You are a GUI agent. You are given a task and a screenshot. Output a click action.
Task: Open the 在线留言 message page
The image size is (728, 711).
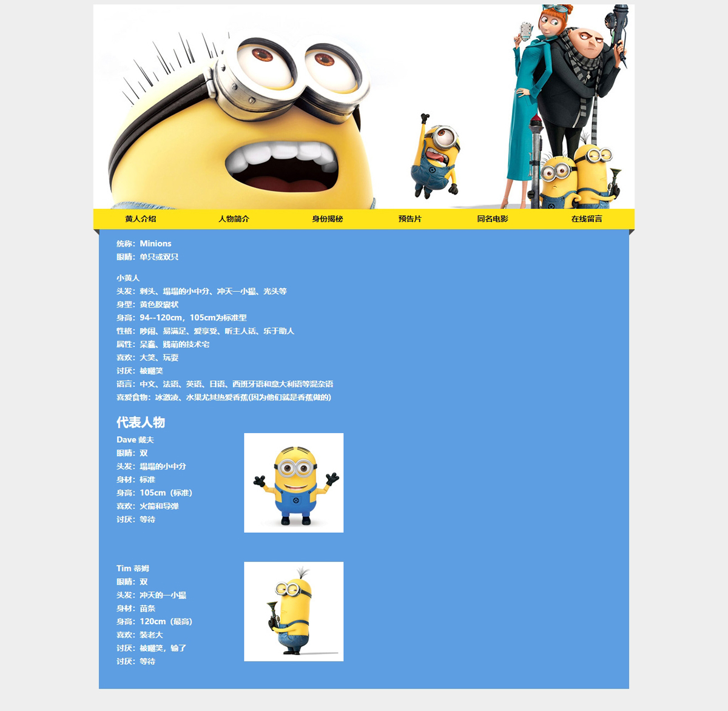click(587, 219)
